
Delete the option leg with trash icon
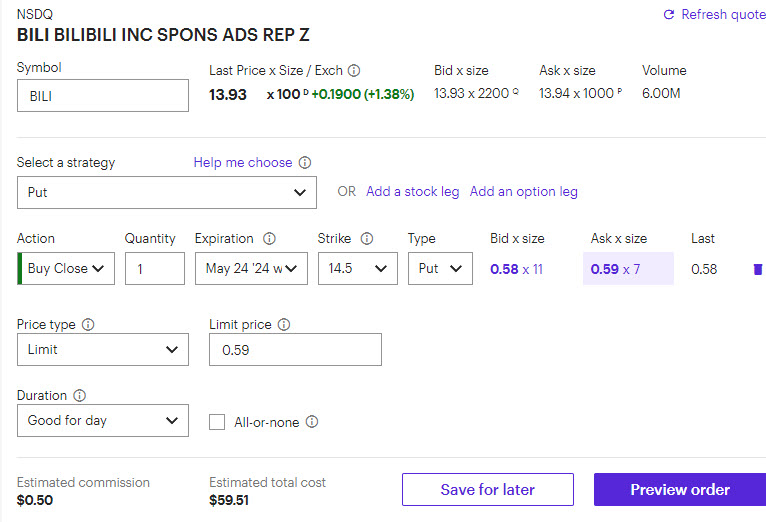pos(757,269)
